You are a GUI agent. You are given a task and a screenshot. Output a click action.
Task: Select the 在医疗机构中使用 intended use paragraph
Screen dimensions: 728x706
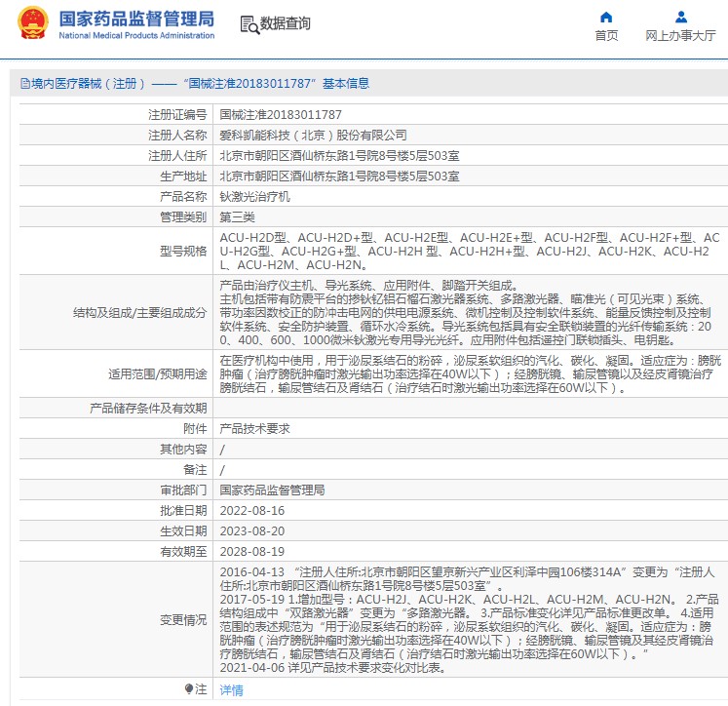coord(471,373)
